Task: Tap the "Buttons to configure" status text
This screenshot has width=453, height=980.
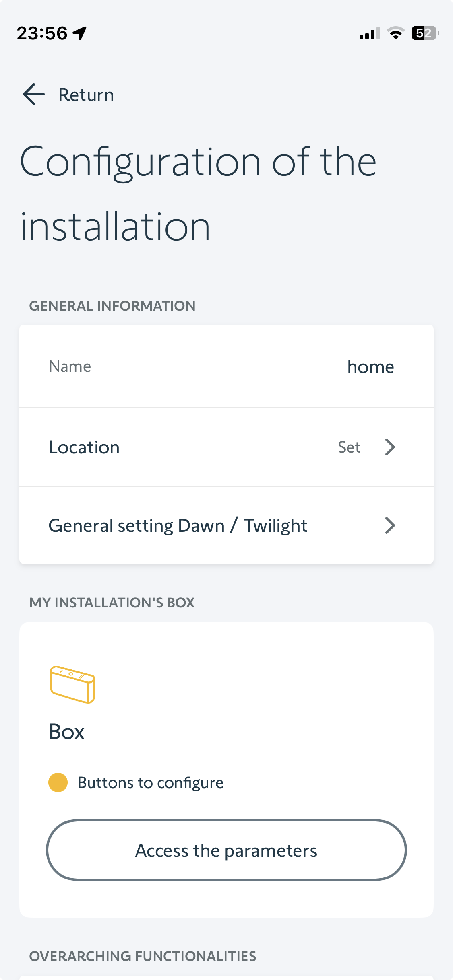Action: coord(150,783)
